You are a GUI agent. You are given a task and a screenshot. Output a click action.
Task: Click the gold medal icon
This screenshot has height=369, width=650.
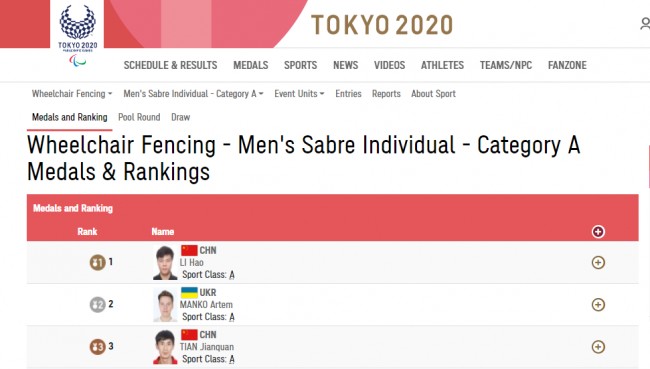click(97, 262)
